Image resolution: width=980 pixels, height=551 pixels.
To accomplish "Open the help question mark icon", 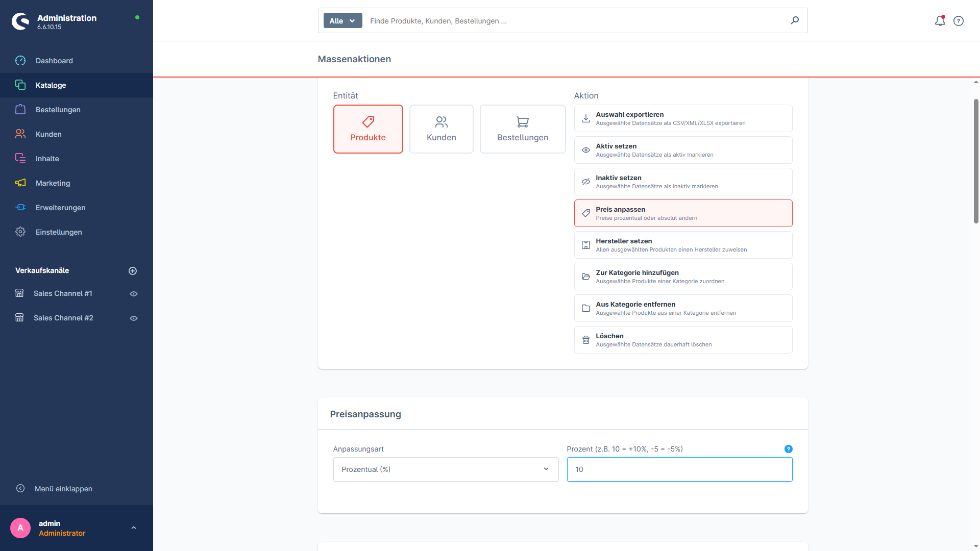I will [959, 21].
